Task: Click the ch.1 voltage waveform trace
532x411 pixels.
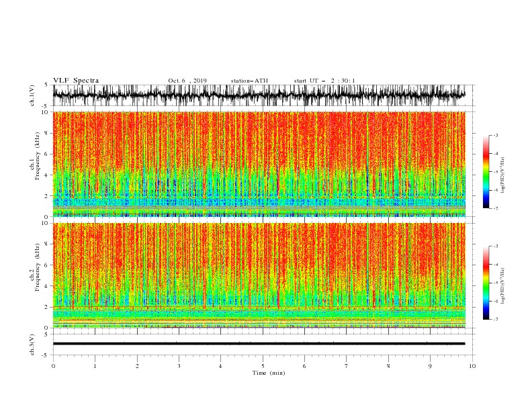Action: 259,95
